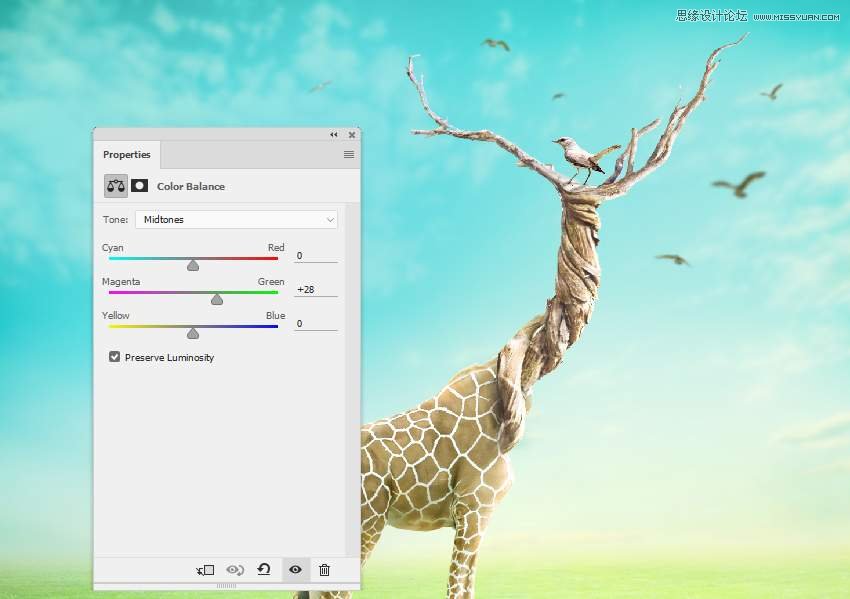Click the Cyan-Red slider handle

[193, 265]
